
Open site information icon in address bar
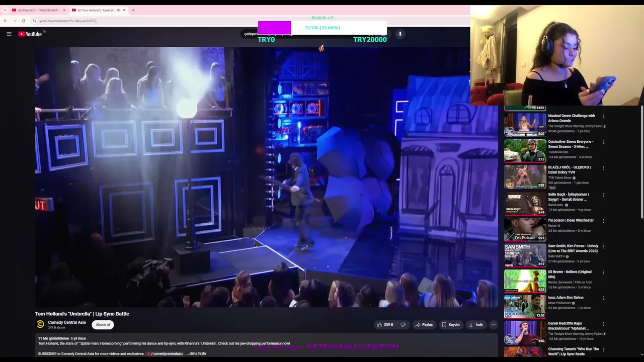[34, 21]
